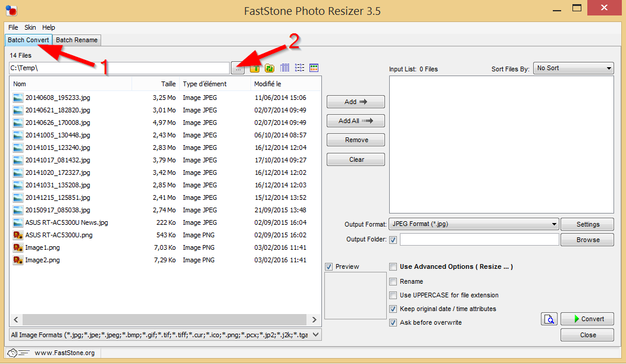Sort by the Nom column header

pos(72,84)
